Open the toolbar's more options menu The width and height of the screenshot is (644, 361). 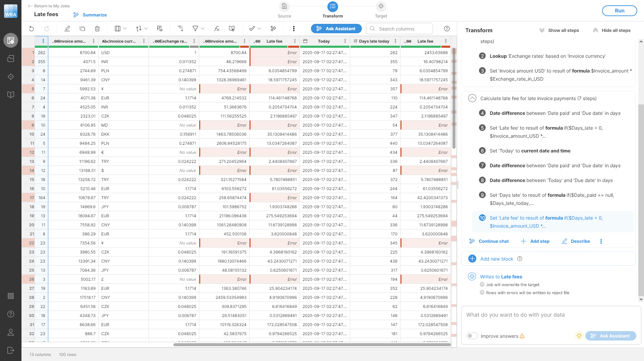point(294,29)
